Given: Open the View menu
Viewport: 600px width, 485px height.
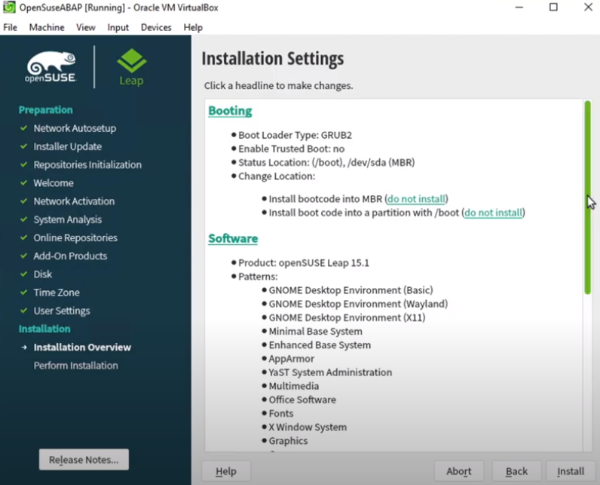Looking at the screenshot, I should pos(85,28).
